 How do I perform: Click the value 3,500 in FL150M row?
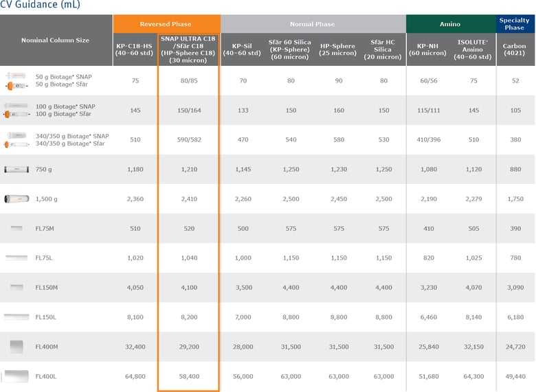click(x=244, y=288)
